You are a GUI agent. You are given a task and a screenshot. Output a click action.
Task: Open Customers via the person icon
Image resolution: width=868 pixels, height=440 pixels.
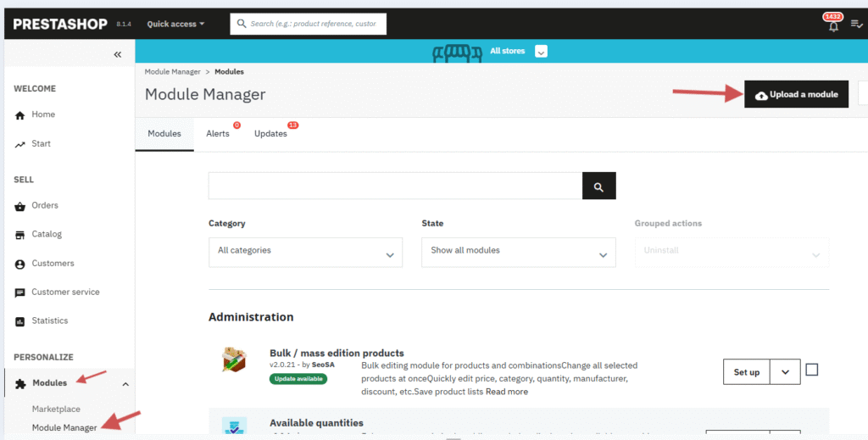click(20, 264)
